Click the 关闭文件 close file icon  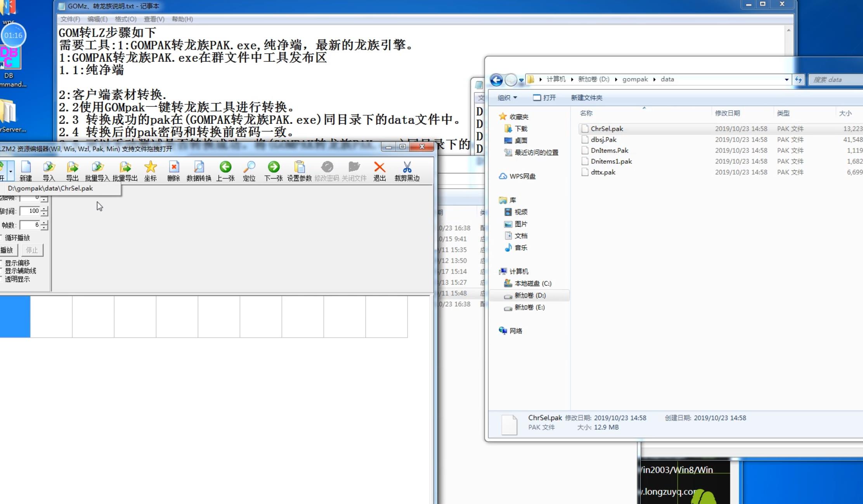(x=354, y=171)
